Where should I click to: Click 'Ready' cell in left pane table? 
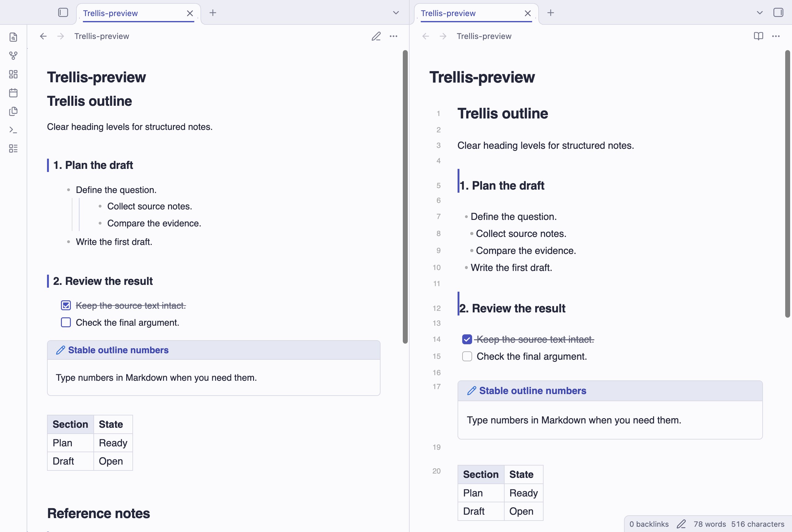[113, 443]
